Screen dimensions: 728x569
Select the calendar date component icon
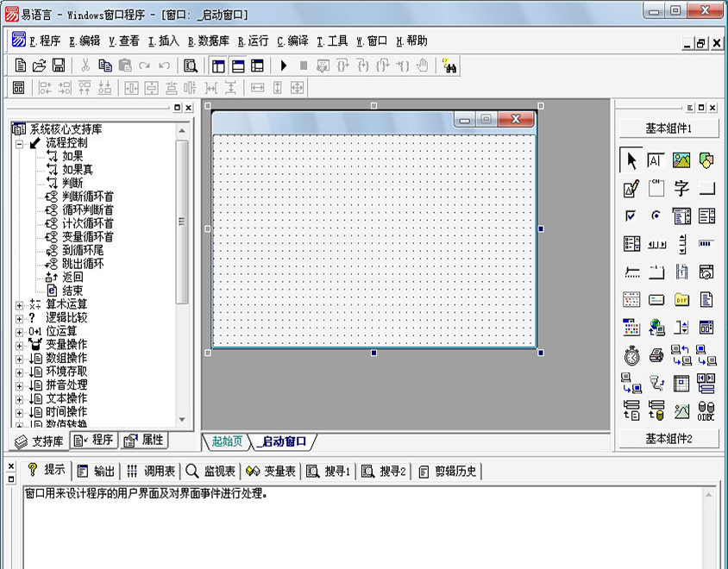click(x=631, y=299)
